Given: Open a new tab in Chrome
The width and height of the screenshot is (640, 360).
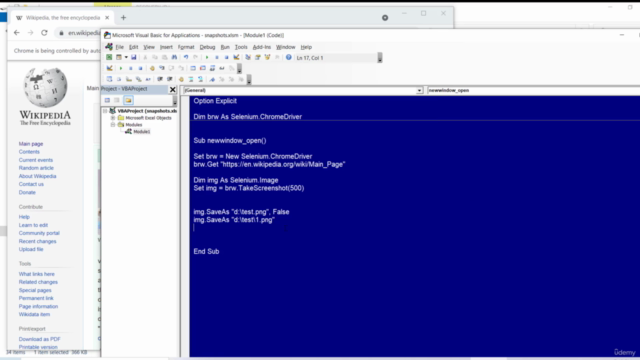Looking at the screenshot, I should (123, 18).
